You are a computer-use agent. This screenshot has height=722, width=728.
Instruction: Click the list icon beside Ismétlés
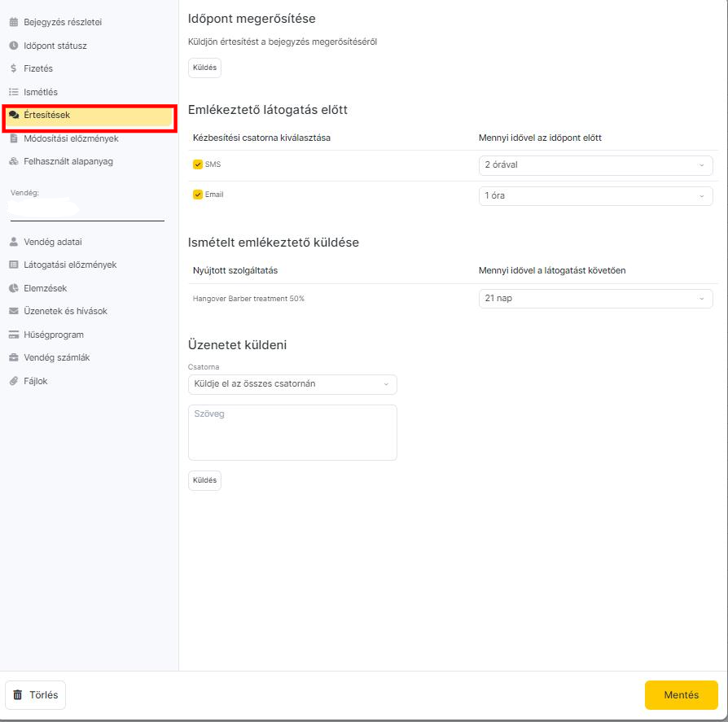14,92
